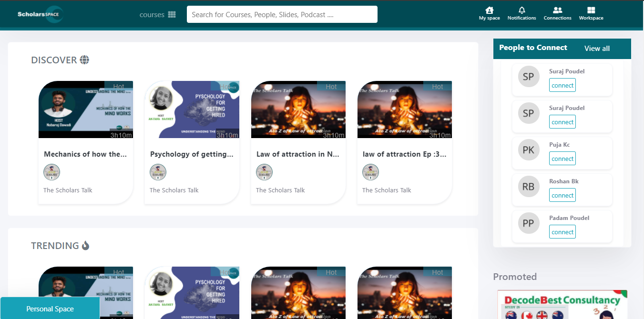Image resolution: width=644 pixels, height=319 pixels.
Task: Click the PP avatar of Padam Poudel
Action: [x=528, y=223]
